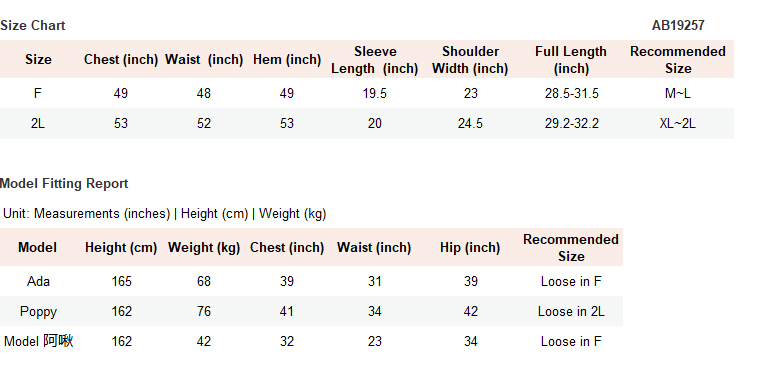Screen dimensions: 762x392
Task: Click the Hip (inch) column header
Action: 470,248
